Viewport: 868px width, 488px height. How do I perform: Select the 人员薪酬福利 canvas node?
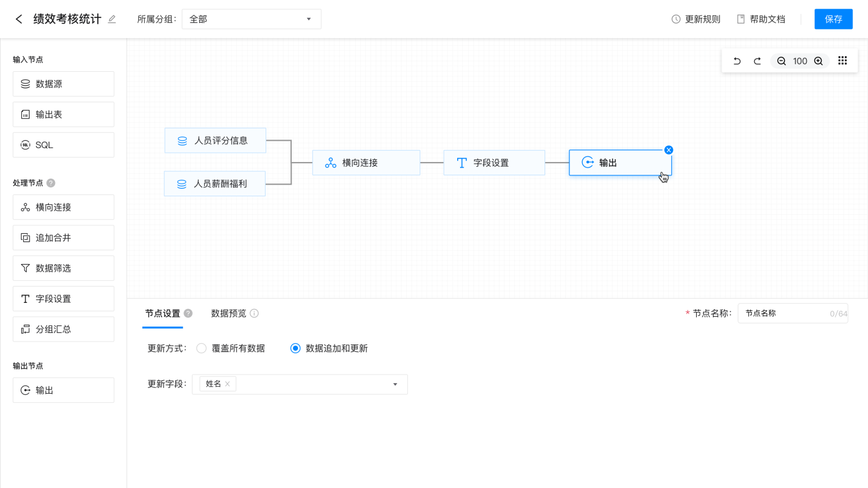point(215,184)
